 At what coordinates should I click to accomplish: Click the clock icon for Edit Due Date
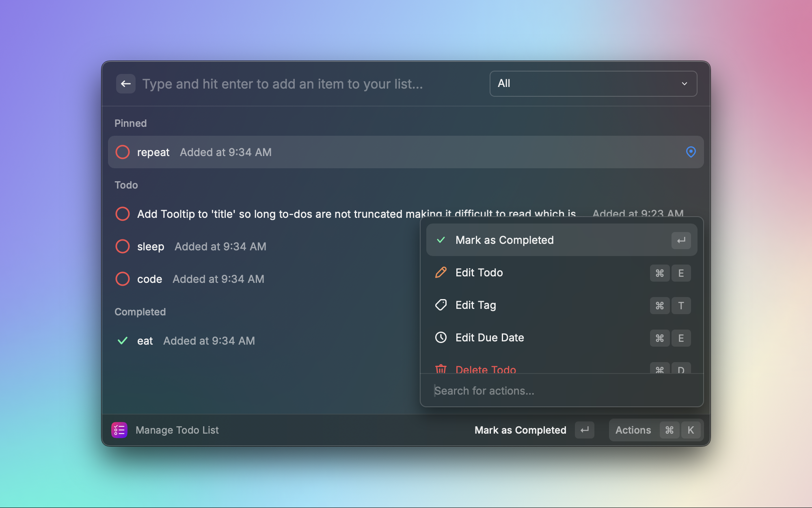pos(441,337)
